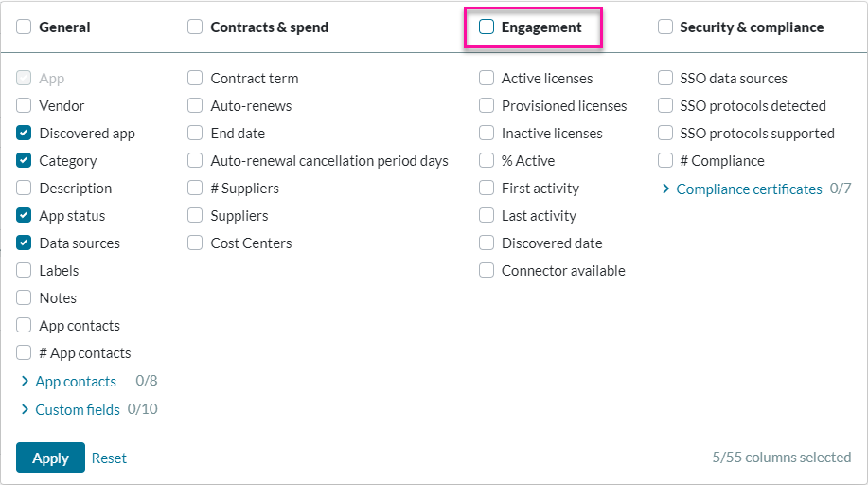868x485 pixels.
Task: Expand Custom fields list
Action: [77, 410]
